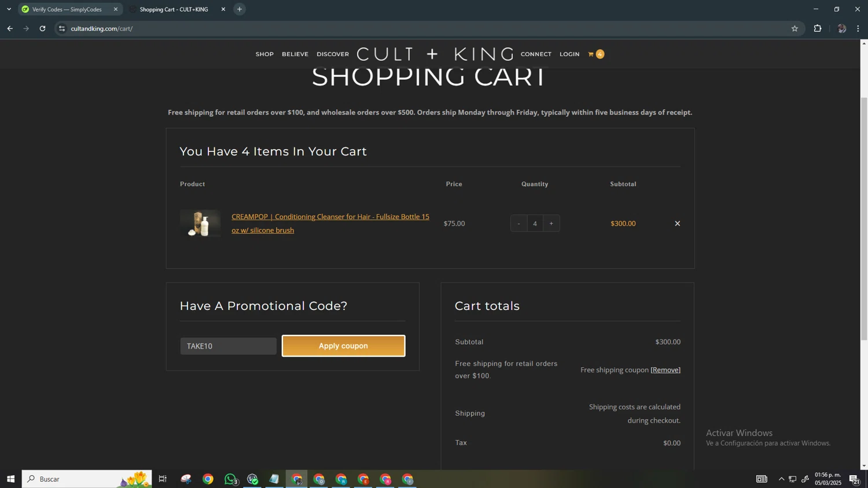This screenshot has width=868, height=488.
Task: Bookmark this page with the star icon
Action: click(x=795, y=28)
